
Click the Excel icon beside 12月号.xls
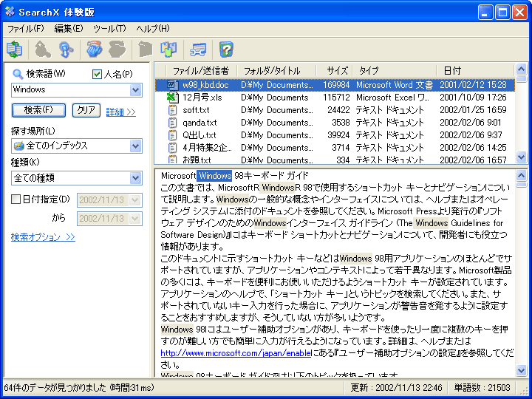tap(172, 98)
